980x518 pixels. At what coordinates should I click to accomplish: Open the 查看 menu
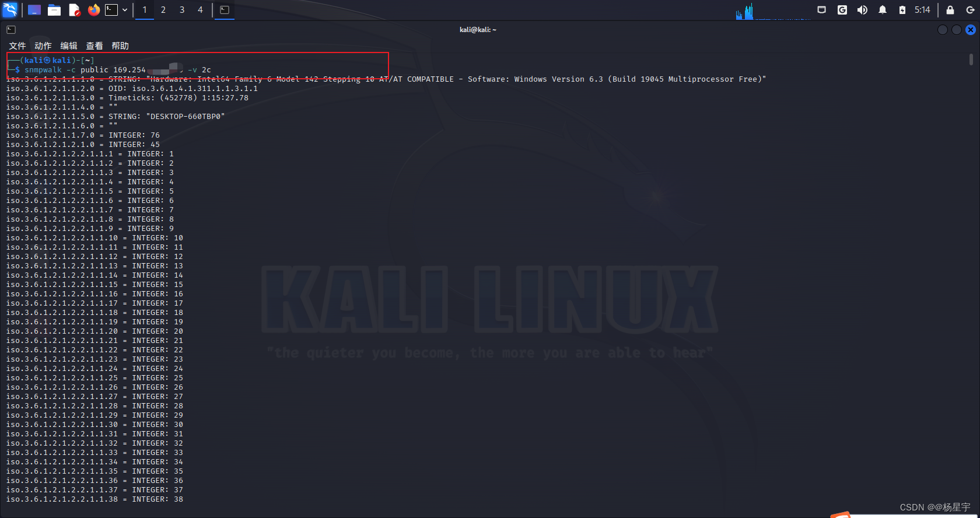pos(94,45)
